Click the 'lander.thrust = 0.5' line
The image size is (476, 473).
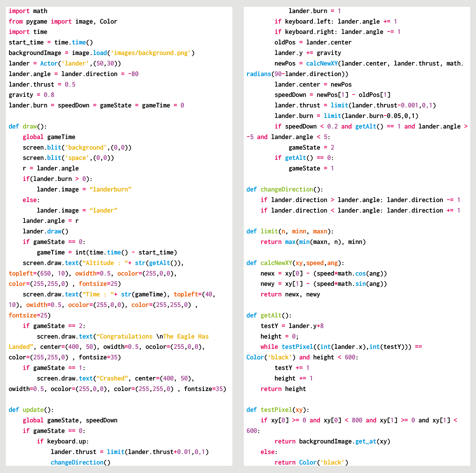[x=42, y=85]
